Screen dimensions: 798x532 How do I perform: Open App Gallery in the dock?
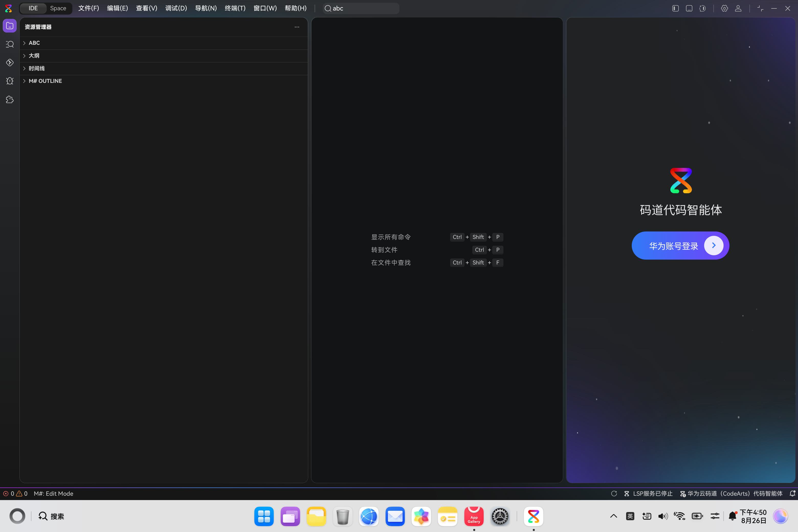point(474,516)
